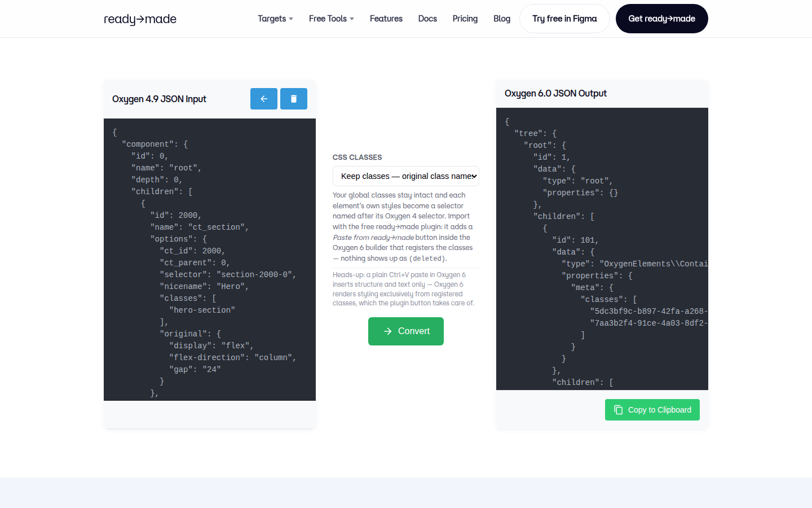Open the Targets dropdown menu

tap(275, 19)
